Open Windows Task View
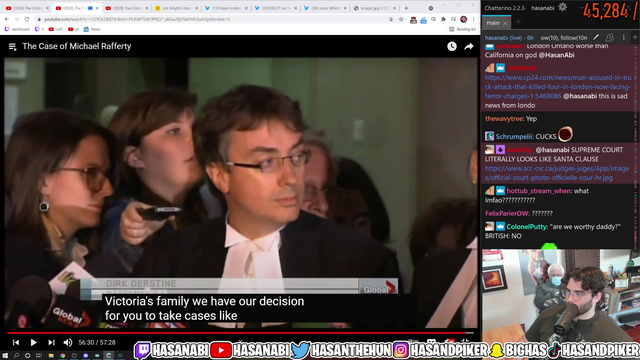The width and height of the screenshot is (640, 360). [39, 356]
